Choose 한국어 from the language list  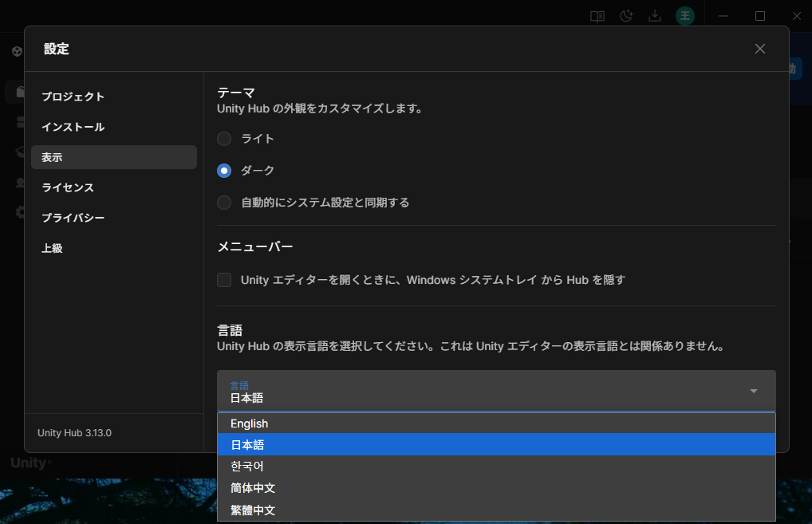[496, 467]
